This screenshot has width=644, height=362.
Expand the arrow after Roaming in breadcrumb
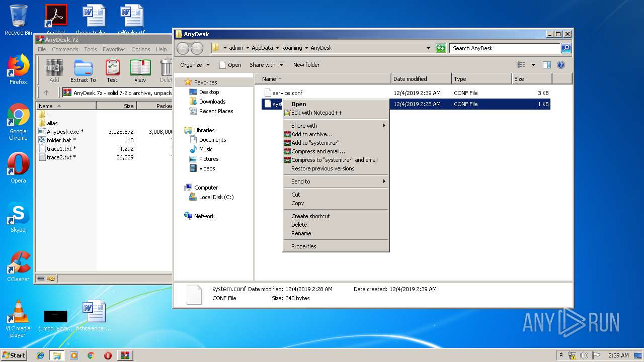point(306,48)
